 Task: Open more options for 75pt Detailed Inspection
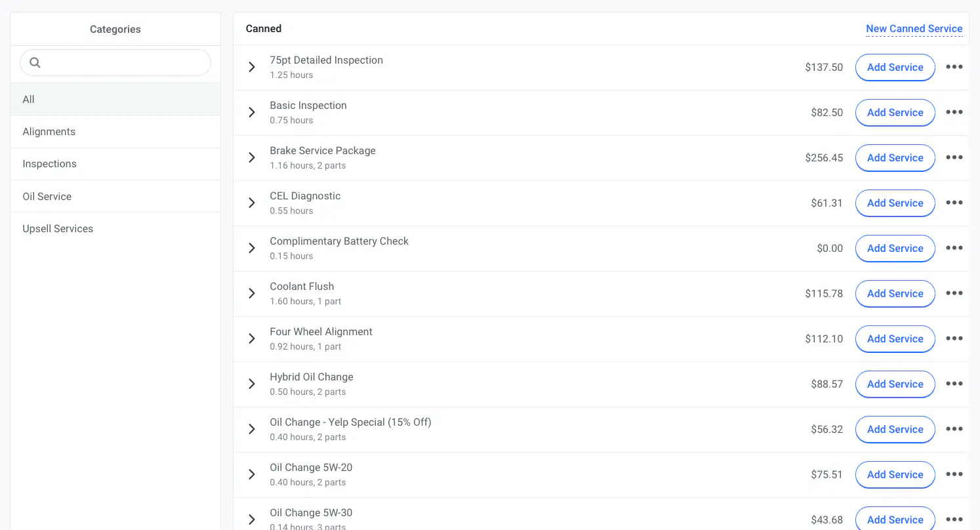click(x=954, y=67)
